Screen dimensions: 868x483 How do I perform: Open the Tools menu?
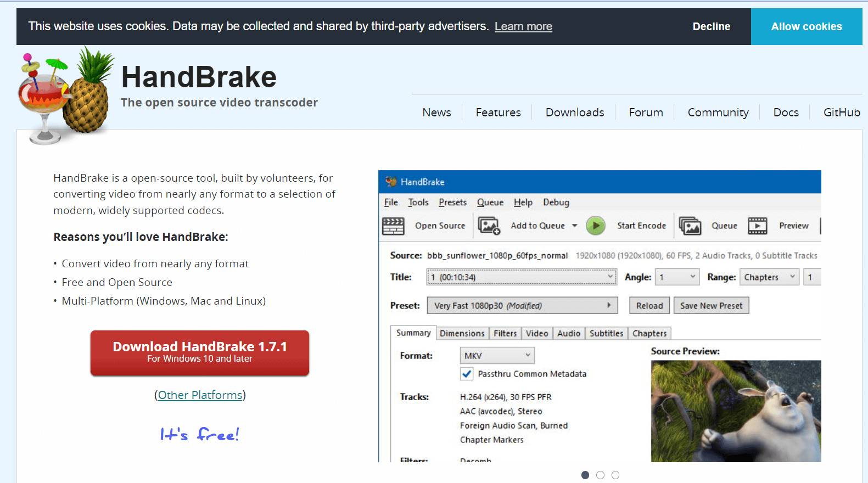[418, 203]
